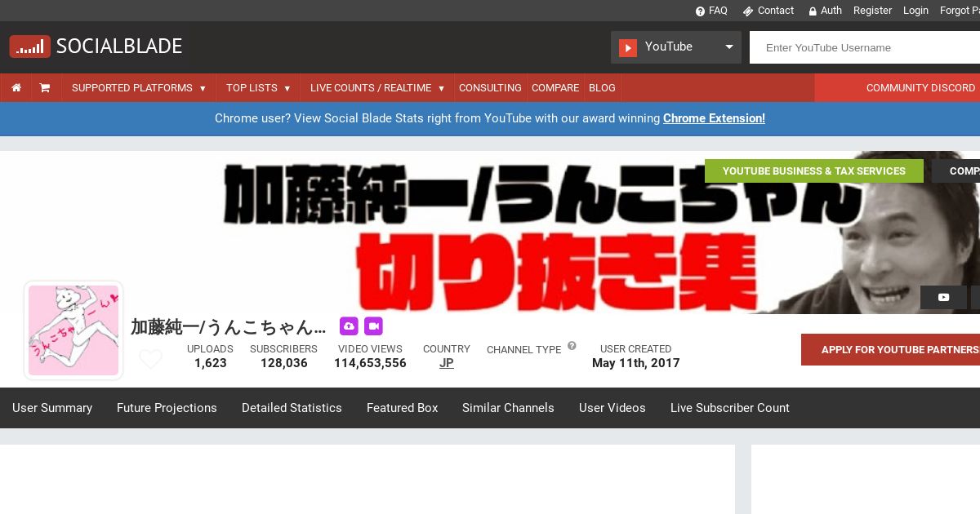The height and width of the screenshot is (514, 980).
Task: Click the channel avatar image
Action: 73,330
